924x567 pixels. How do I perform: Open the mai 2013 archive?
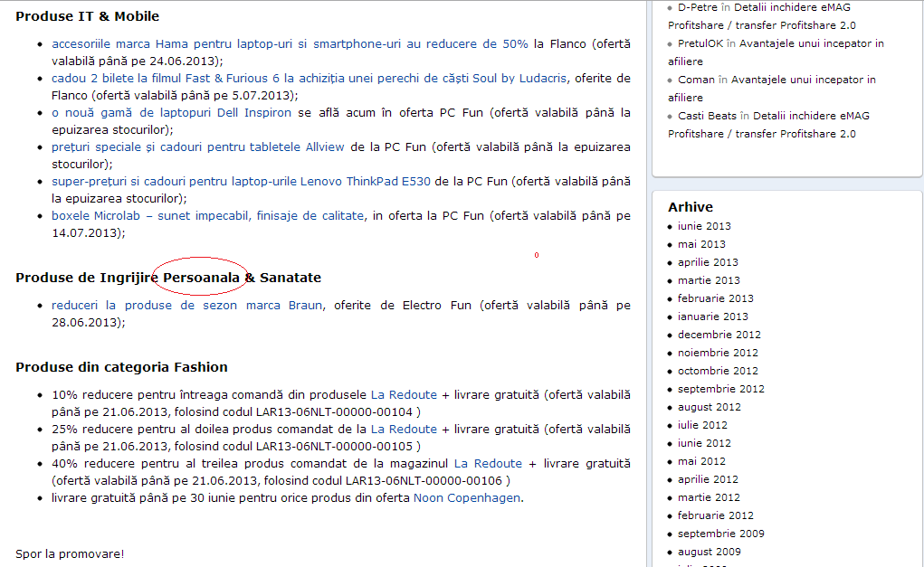(x=701, y=244)
